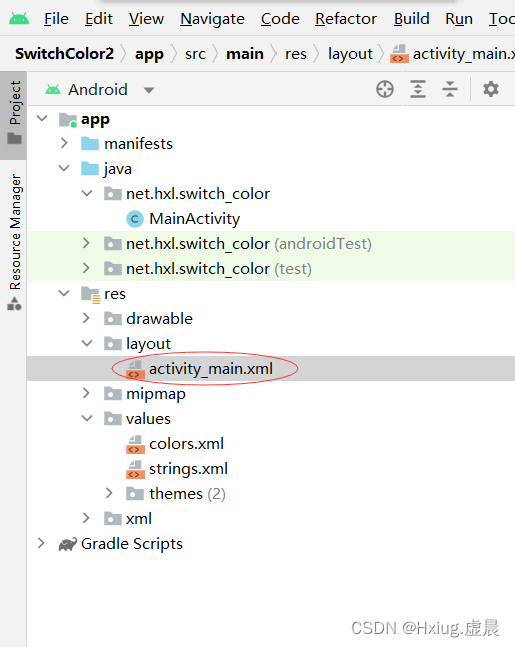The image size is (515, 647).
Task: Collapse the res folder
Action: click(64, 293)
